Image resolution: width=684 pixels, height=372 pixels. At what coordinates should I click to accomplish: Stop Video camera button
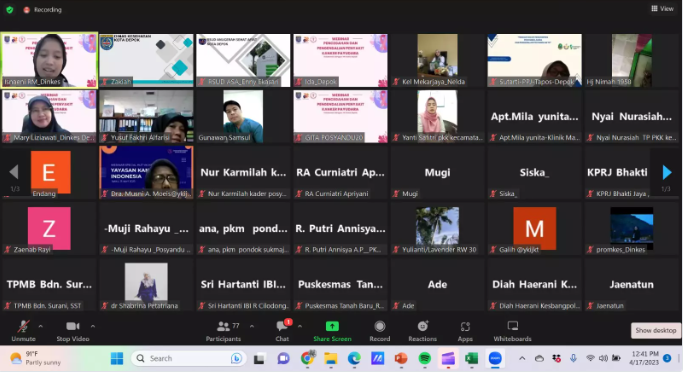[x=73, y=331]
